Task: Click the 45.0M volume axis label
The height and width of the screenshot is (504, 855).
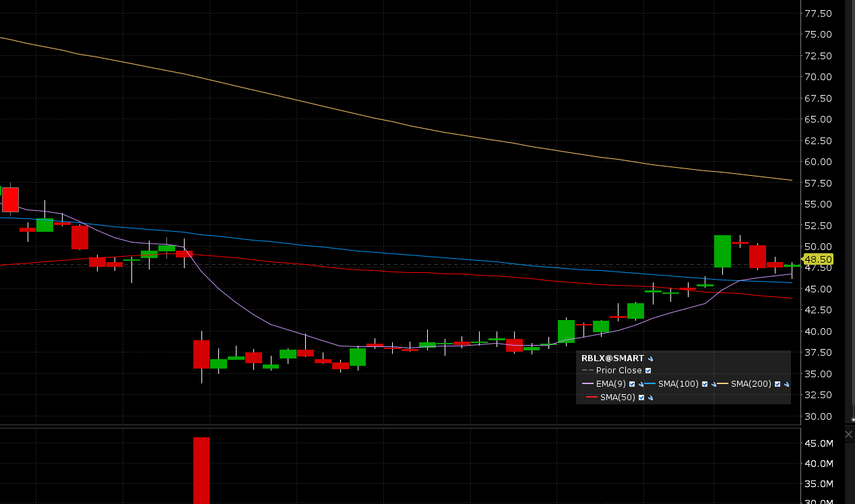Action: click(819, 443)
